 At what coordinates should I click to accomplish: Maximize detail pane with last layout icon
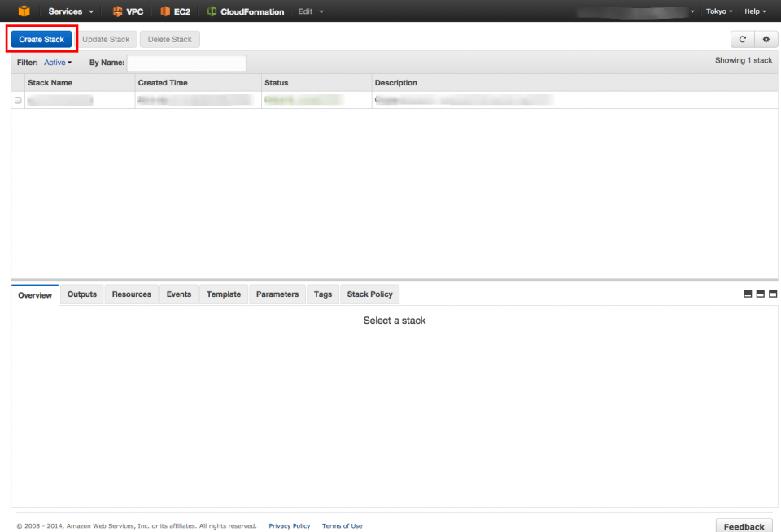tap(773, 294)
